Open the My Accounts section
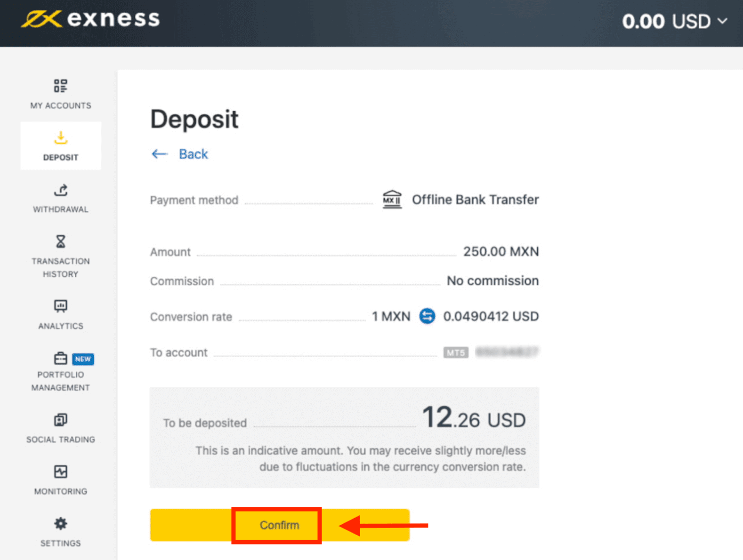 60,94
